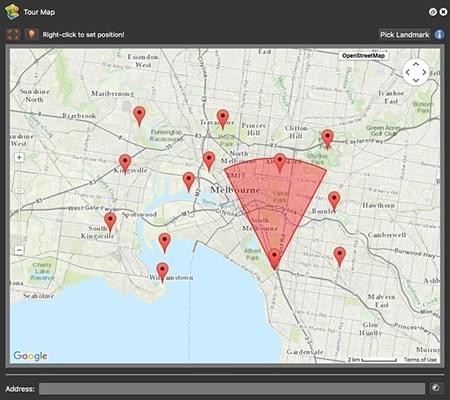Click the Google logo on the map
450x400 pixels.
click(x=30, y=356)
